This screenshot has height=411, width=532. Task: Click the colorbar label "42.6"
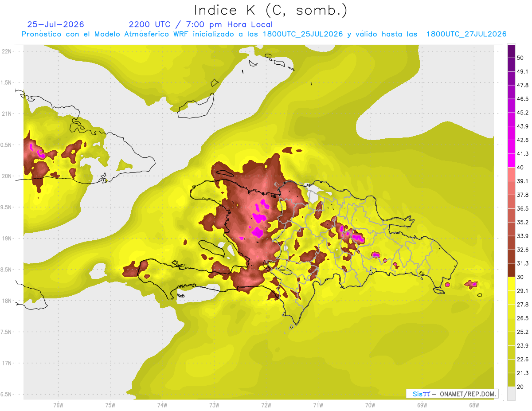pos(523,140)
